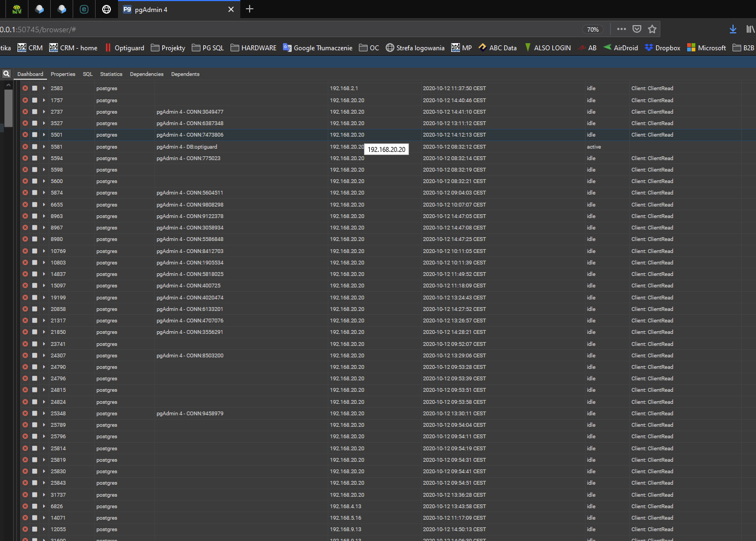Viewport: 756px width, 541px height.
Task: Terminate session with PID 5581
Action: (25, 146)
